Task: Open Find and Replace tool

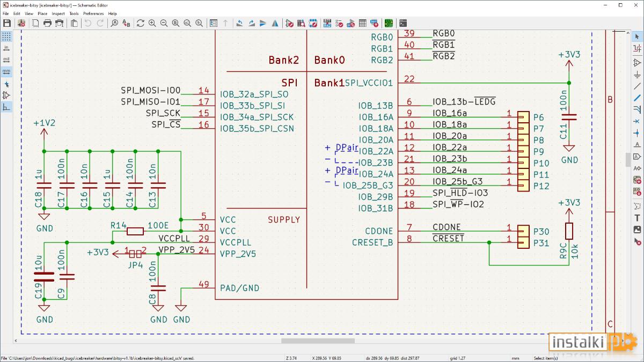Action: point(126,23)
